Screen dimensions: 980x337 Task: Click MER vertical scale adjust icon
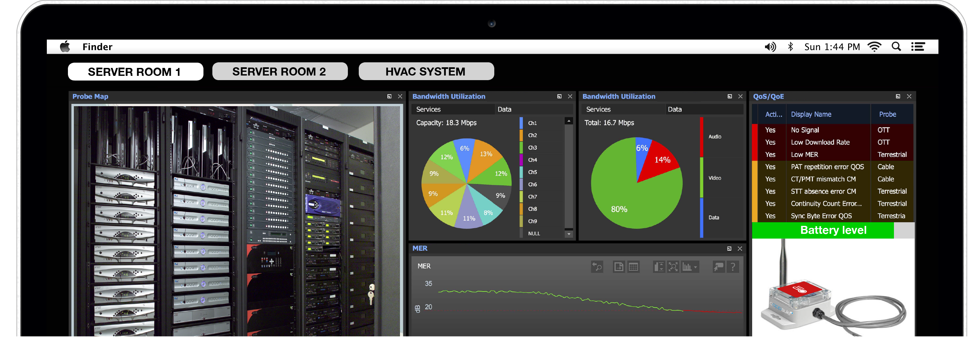click(x=659, y=267)
